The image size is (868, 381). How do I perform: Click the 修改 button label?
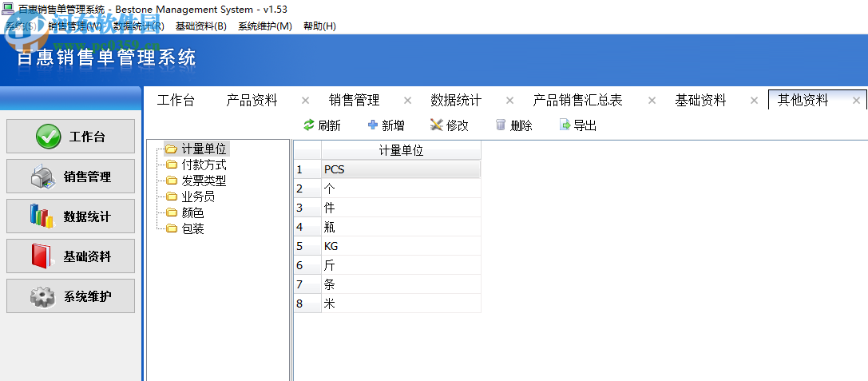point(458,125)
